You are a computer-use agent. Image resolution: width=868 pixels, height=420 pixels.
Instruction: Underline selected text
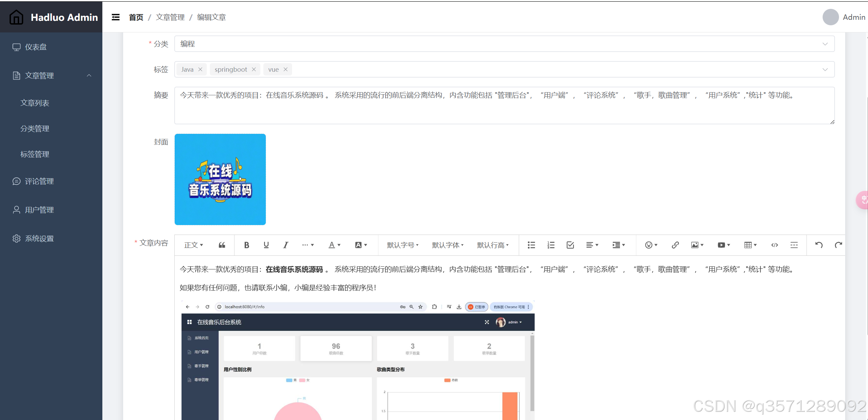(266, 245)
